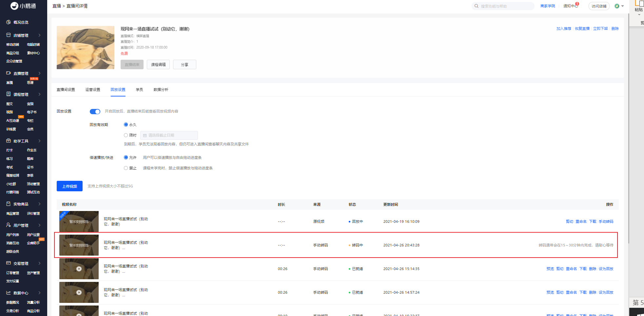The image size is (644, 316).
Task: Click the 恢复直播 link
Action: coord(582,29)
